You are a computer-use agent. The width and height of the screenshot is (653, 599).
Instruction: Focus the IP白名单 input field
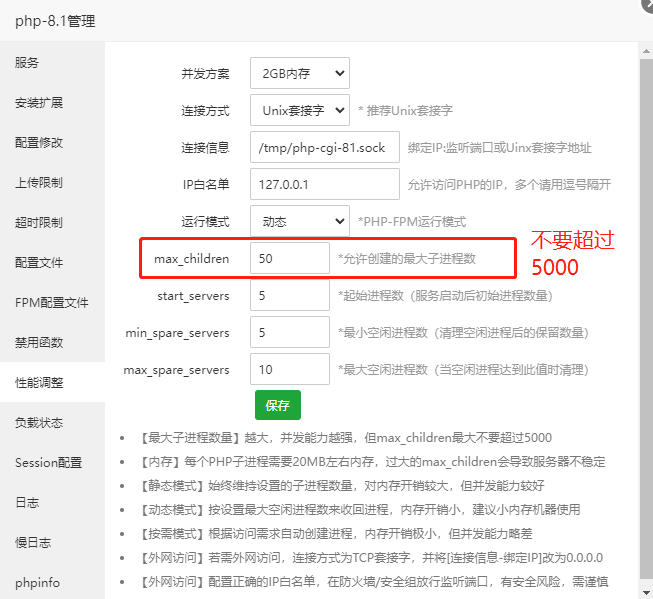pos(324,184)
